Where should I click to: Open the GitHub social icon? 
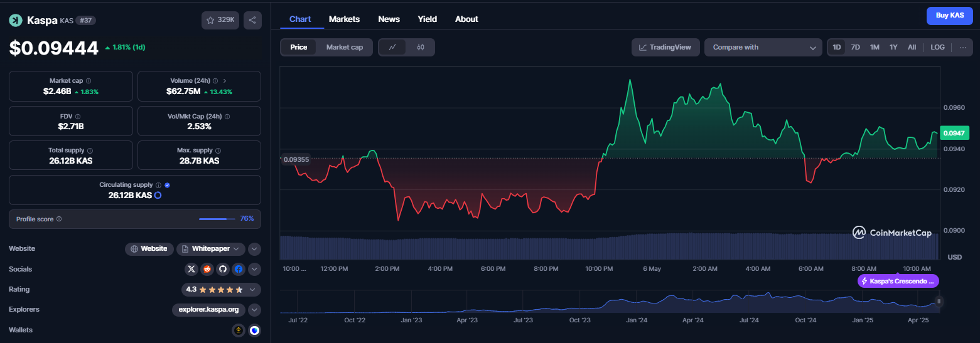click(x=222, y=269)
